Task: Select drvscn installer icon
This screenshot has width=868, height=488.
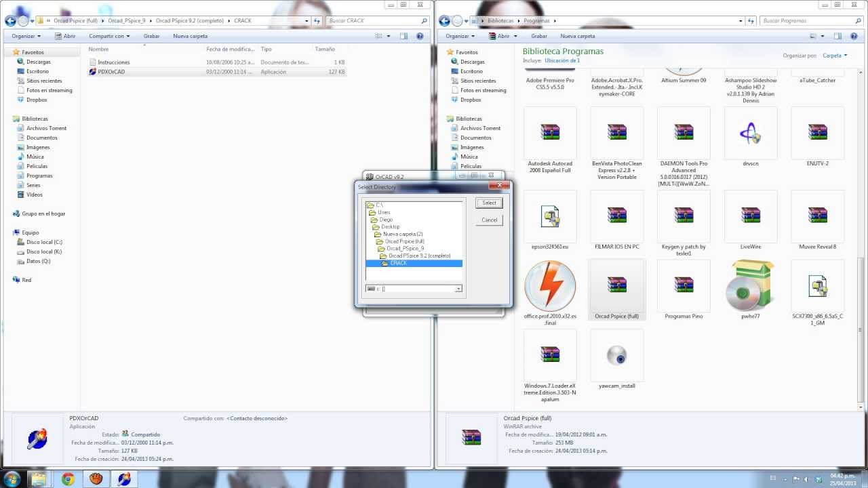Action: coord(750,138)
